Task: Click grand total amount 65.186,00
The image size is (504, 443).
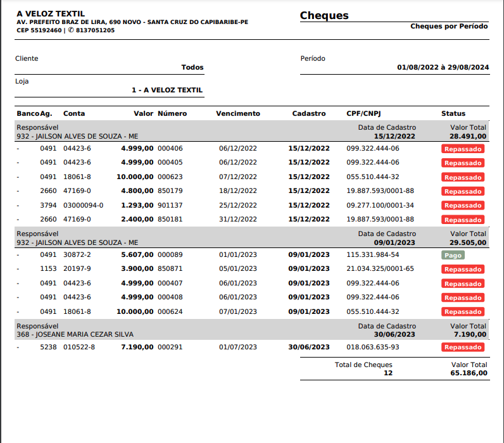Action: coord(469,373)
